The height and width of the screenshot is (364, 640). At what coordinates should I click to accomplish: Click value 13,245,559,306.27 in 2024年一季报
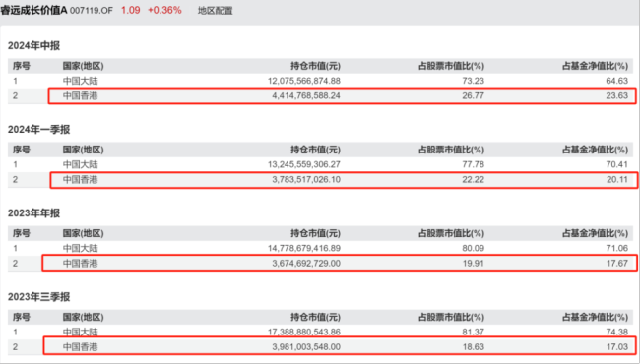coord(304,164)
